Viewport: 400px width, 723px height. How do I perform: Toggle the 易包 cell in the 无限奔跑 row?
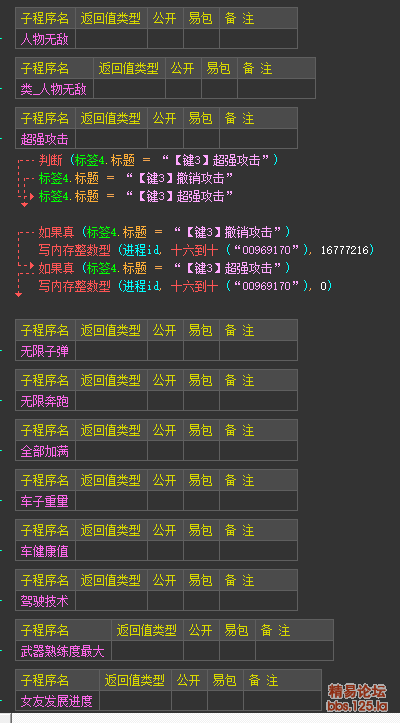pyautogui.click(x=201, y=401)
